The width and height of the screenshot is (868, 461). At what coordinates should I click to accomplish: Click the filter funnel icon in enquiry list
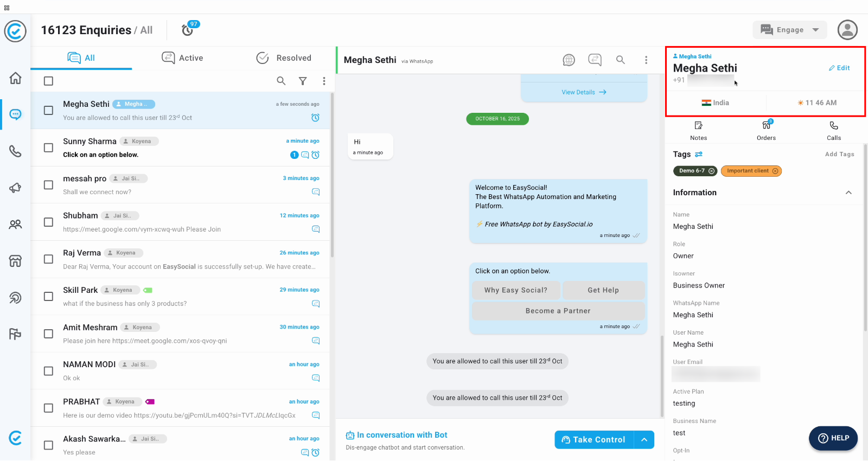click(303, 81)
